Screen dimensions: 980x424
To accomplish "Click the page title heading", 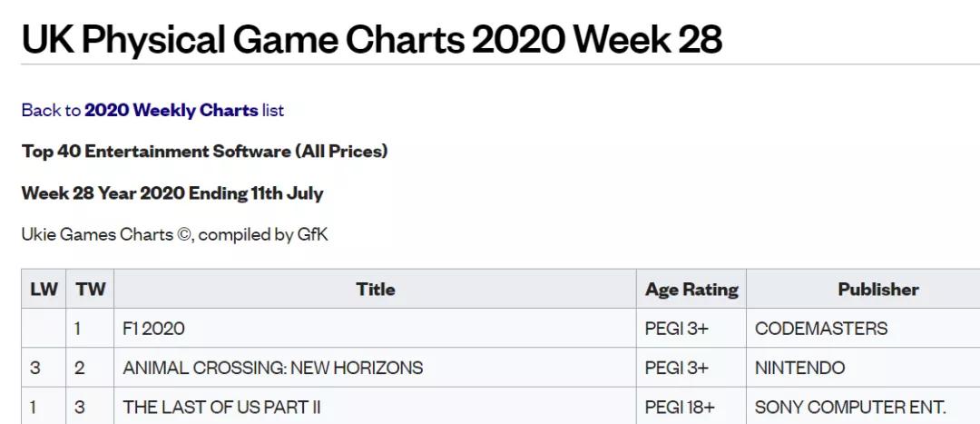I will [x=372, y=38].
